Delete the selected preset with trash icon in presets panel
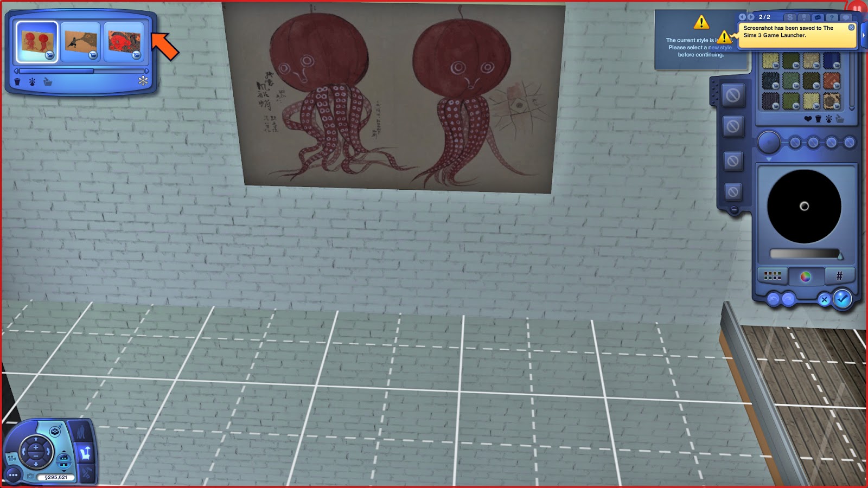868x488 pixels. [x=17, y=82]
